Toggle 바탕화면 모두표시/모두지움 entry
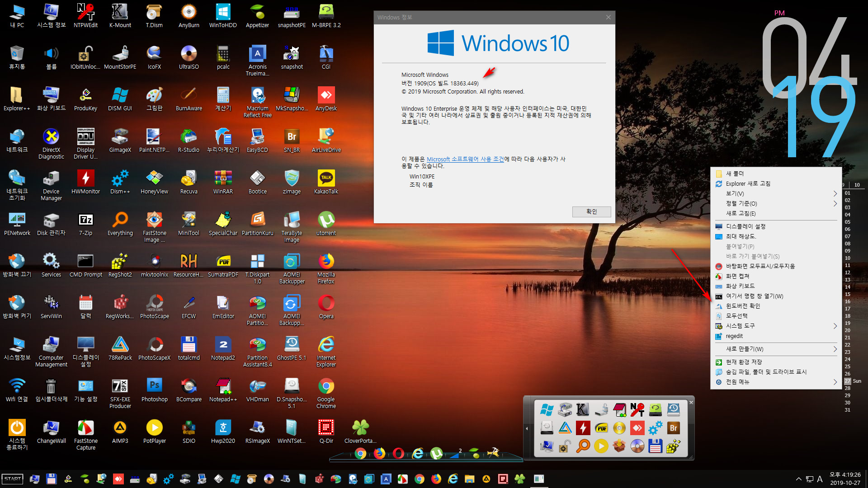Image resolution: width=868 pixels, height=488 pixels. (x=776, y=266)
